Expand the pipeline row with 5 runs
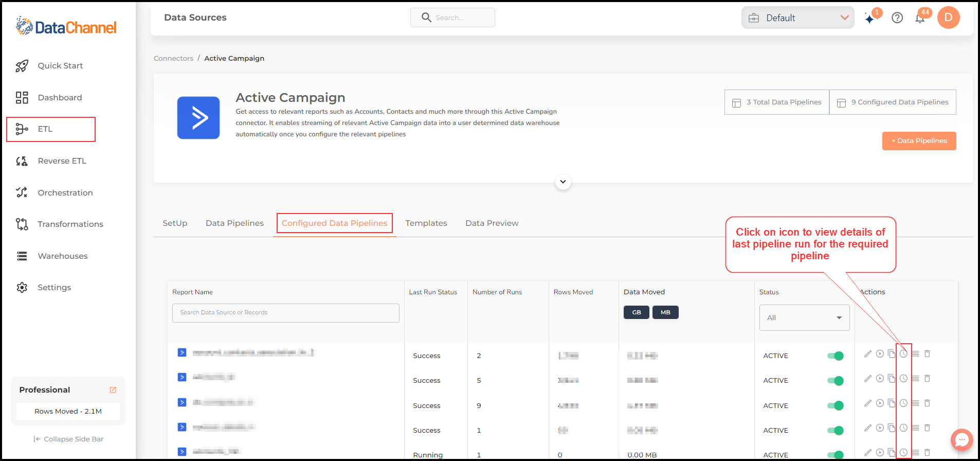980x461 pixels. [182, 377]
